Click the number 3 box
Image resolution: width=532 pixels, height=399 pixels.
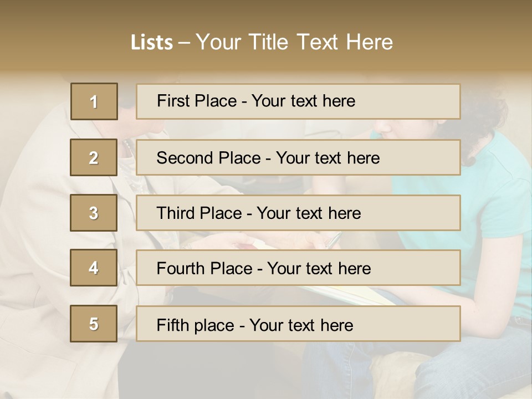(94, 213)
